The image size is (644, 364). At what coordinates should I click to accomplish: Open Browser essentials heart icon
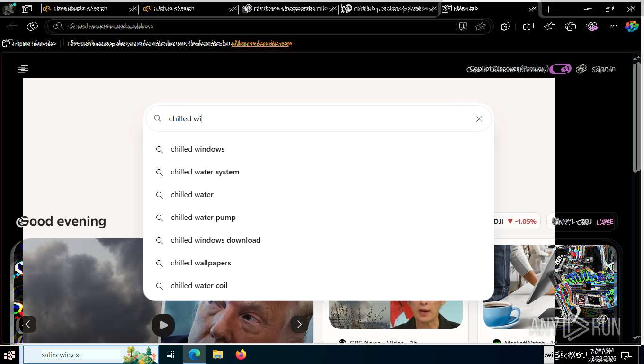point(591,27)
